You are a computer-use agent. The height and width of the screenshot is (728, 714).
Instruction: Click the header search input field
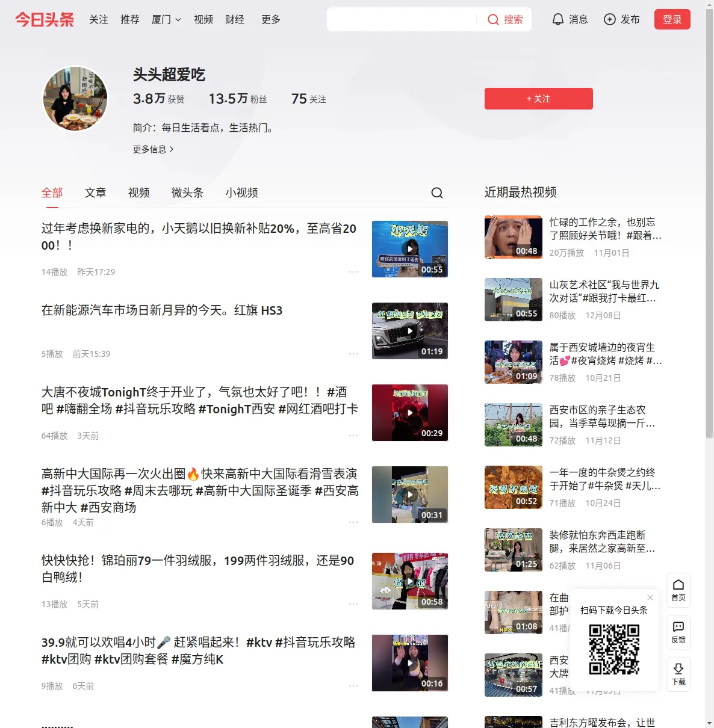click(402, 20)
